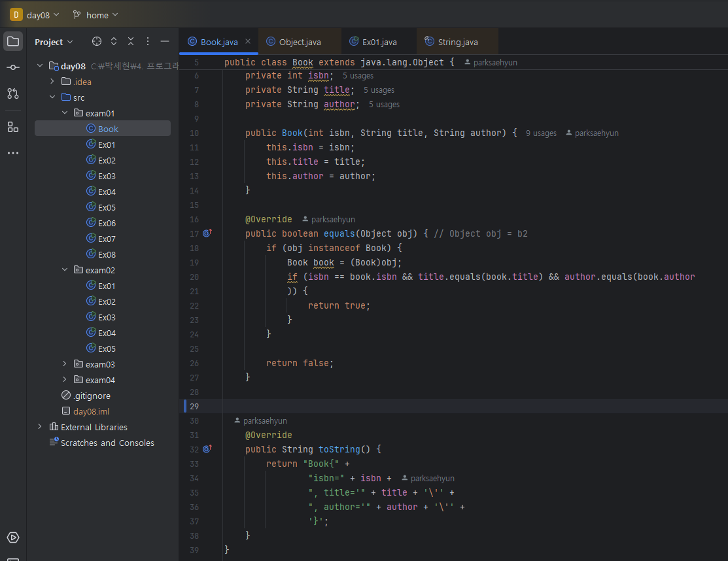Screen dimensions: 728x561
Task: Expand External Libraries node
Action: (x=40, y=427)
